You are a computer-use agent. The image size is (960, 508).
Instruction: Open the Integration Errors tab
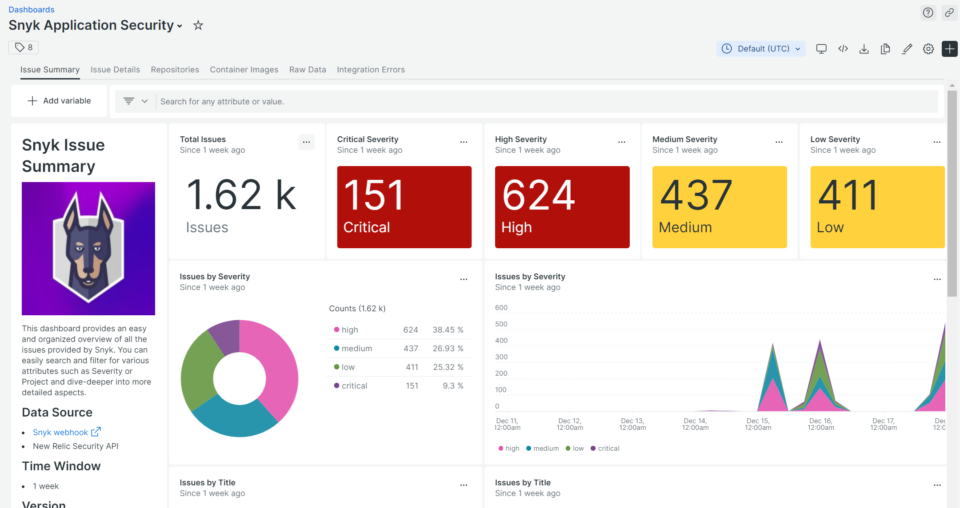click(370, 70)
